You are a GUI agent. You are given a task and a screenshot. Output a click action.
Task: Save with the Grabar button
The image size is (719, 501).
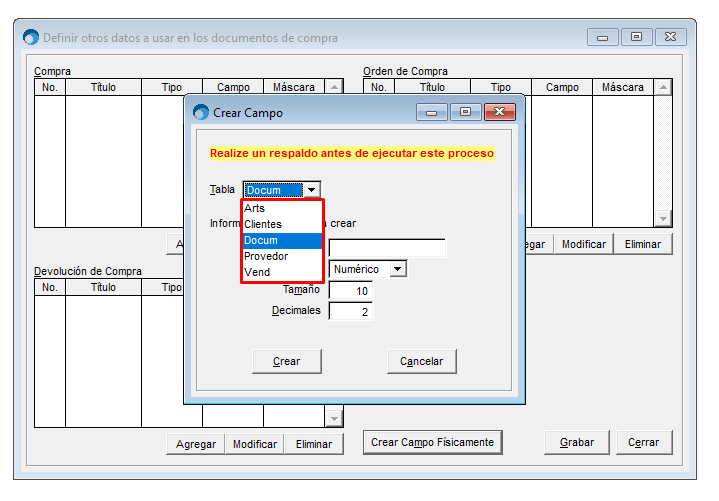[577, 442]
